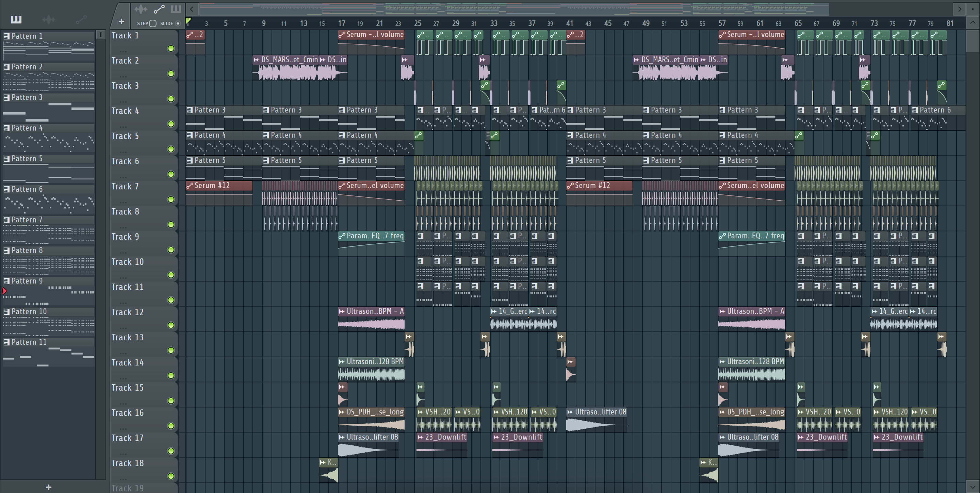Image resolution: width=980 pixels, height=493 pixels.
Task: Click the horizontal timeline overview scrollbar
Action: click(514, 9)
